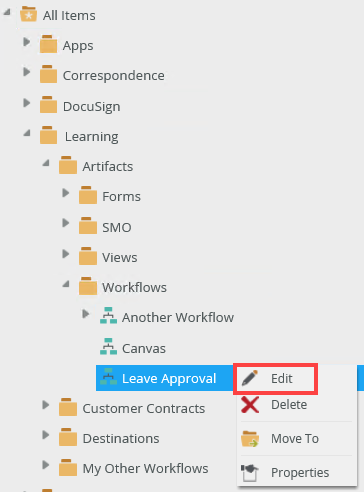Expand the DocuSign folder arrow
The image size is (364, 492).
27,103
